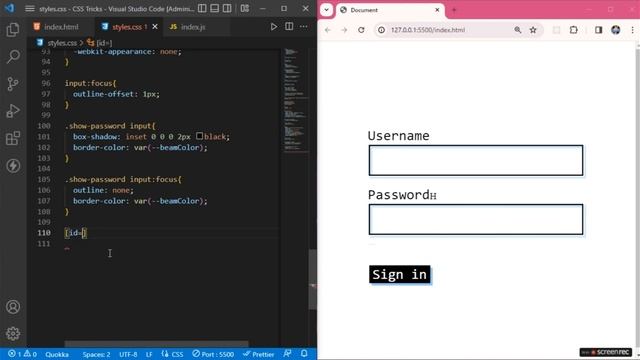Open the Explorer view in the activity bar

point(13,29)
